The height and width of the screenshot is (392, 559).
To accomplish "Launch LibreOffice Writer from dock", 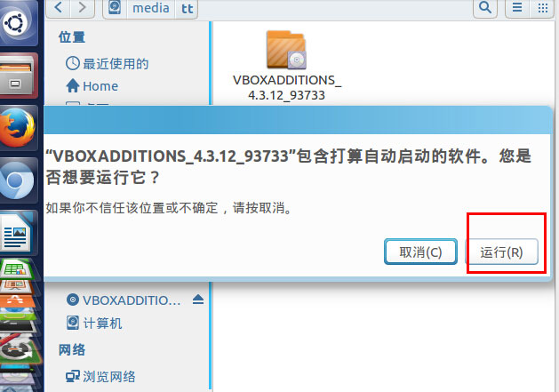I will pos(18,233).
